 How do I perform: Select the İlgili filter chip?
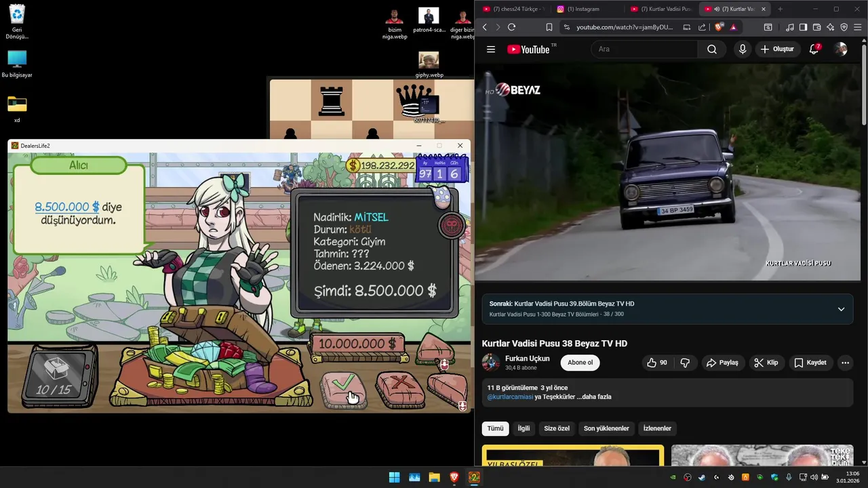[524, 428]
